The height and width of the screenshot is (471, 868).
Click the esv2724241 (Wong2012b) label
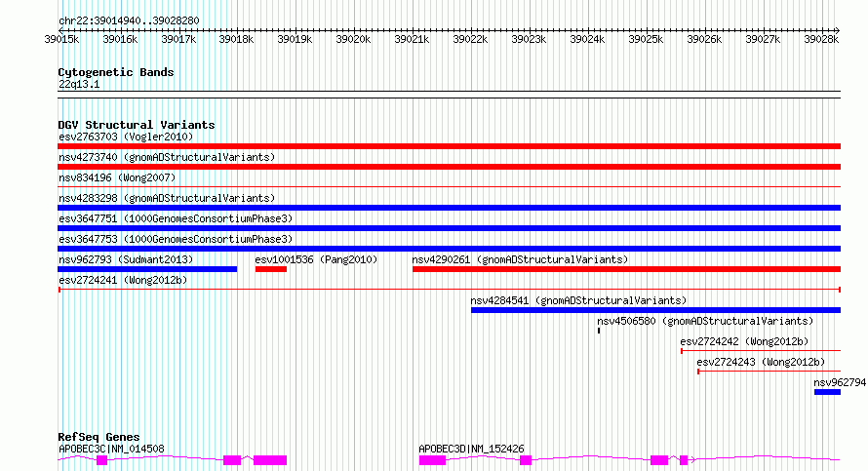123,280
